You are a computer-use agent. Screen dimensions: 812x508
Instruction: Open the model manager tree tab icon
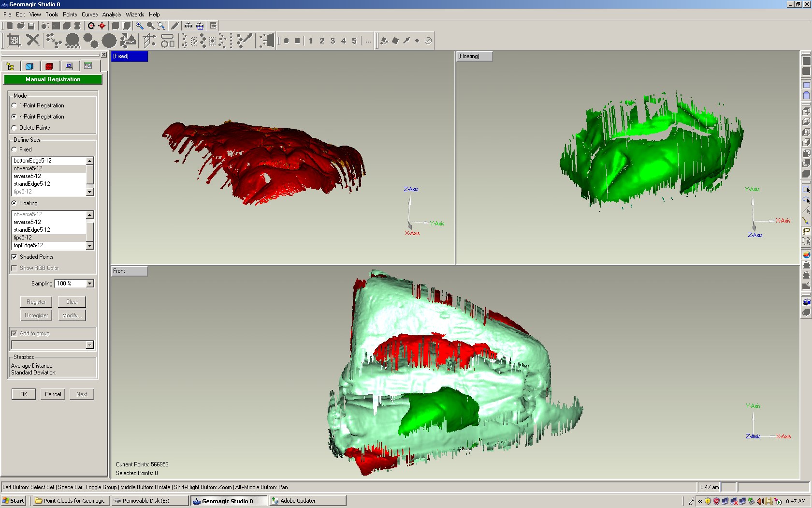(10, 66)
